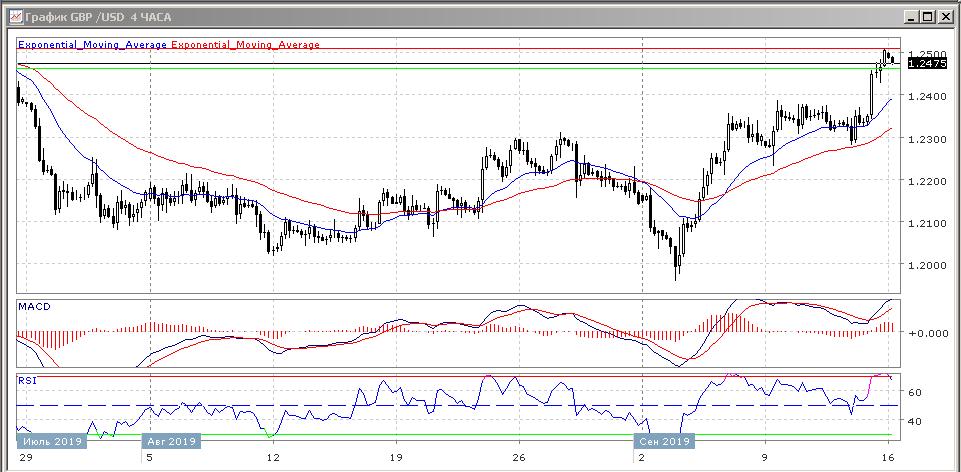Click the RSI 60 level label

click(915, 392)
